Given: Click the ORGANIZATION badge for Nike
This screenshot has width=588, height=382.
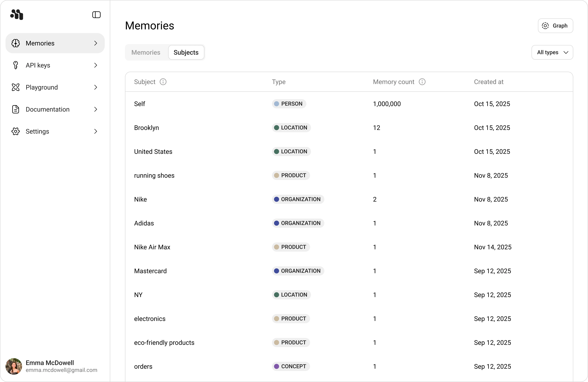Looking at the screenshot, I should (x=298, y=199).
